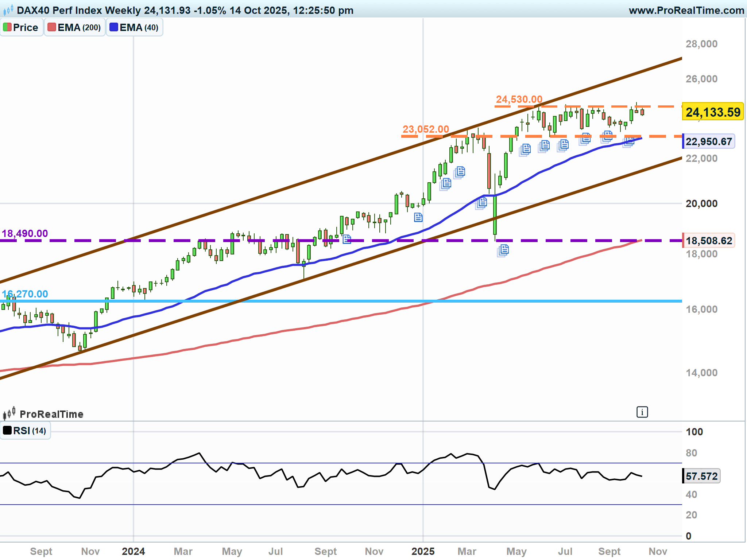Toggle the EMA (200) indicator legend
Viewport: 747px width, 560px height.
74,28
